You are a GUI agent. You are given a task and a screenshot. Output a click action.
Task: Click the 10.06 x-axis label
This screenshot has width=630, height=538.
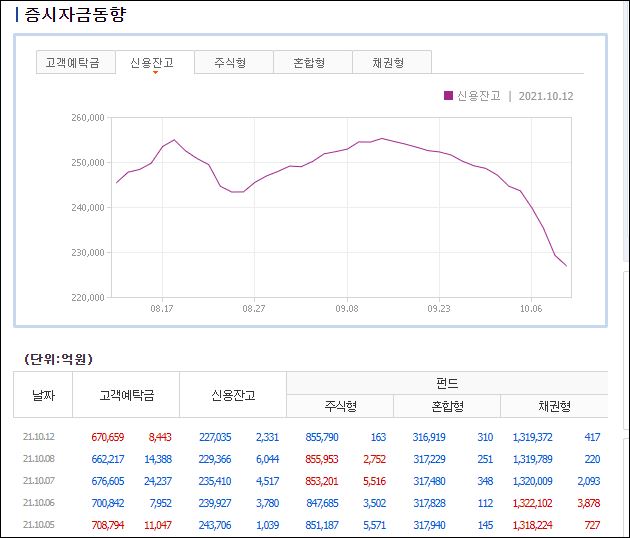(x=531, y=309)
